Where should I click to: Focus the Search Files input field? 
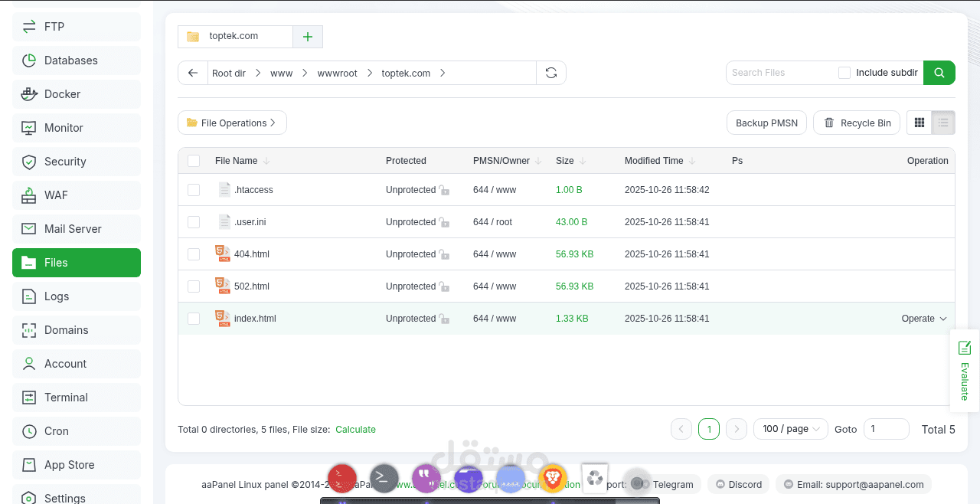779,73
